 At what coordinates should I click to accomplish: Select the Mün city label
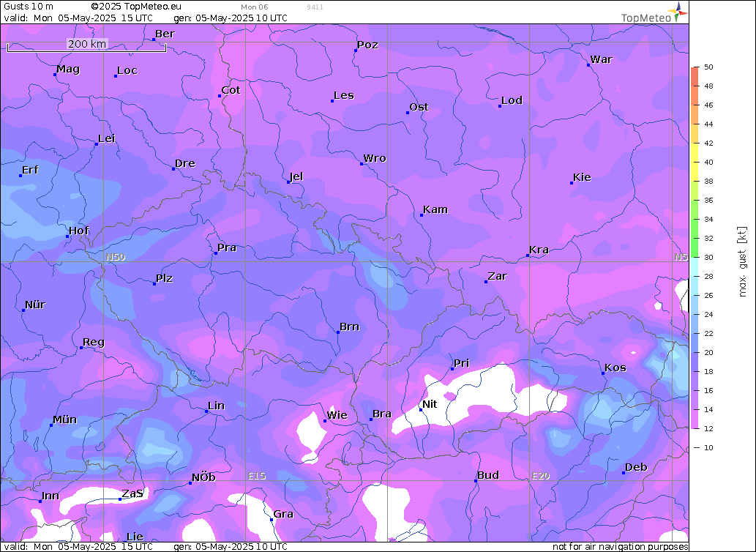[x=64, y=419]
